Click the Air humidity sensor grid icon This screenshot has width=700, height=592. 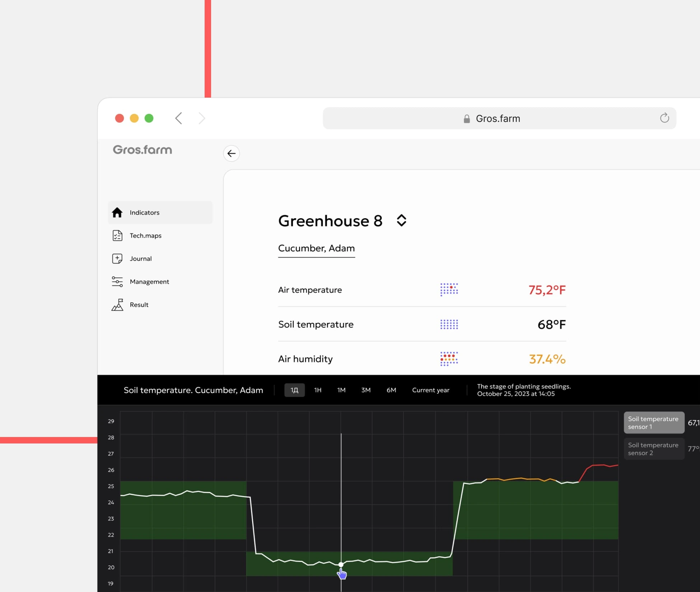click(448, 360)
